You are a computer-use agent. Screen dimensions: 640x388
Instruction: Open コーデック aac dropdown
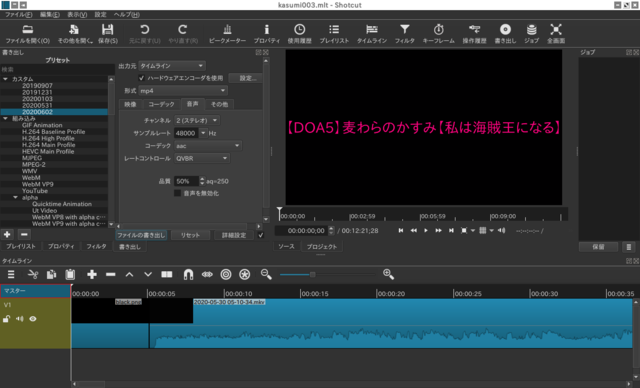(208, 146)
